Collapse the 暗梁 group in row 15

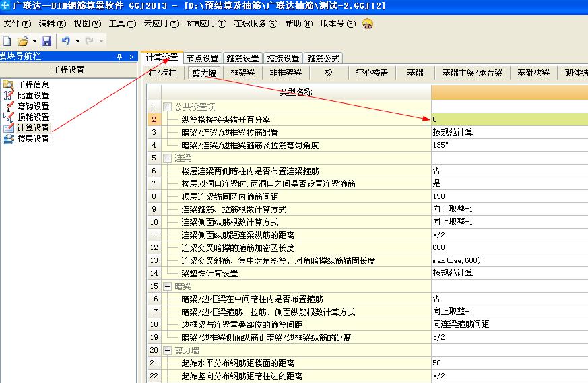[167, 286]
